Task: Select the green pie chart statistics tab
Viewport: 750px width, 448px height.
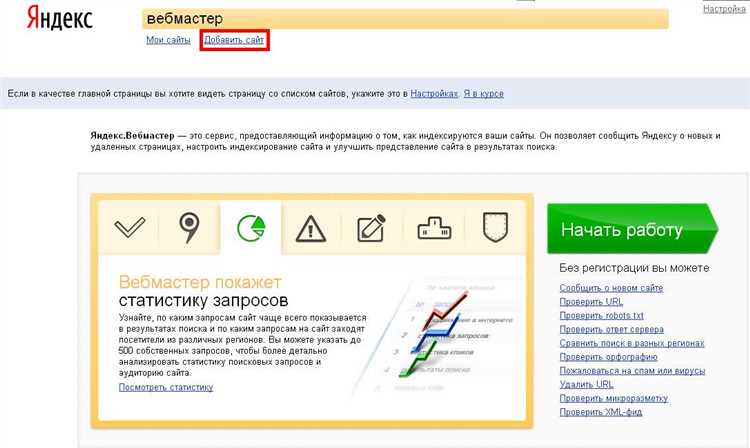Action: [x=251, y=228]
